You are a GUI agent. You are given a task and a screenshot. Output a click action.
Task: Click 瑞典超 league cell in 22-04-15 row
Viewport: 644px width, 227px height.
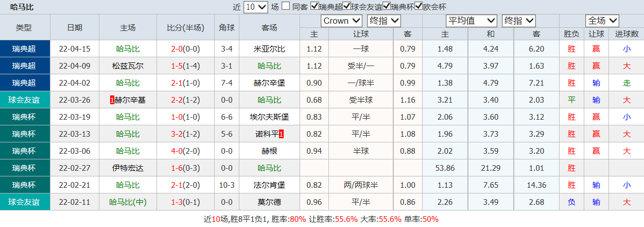(x=25, y=49)
